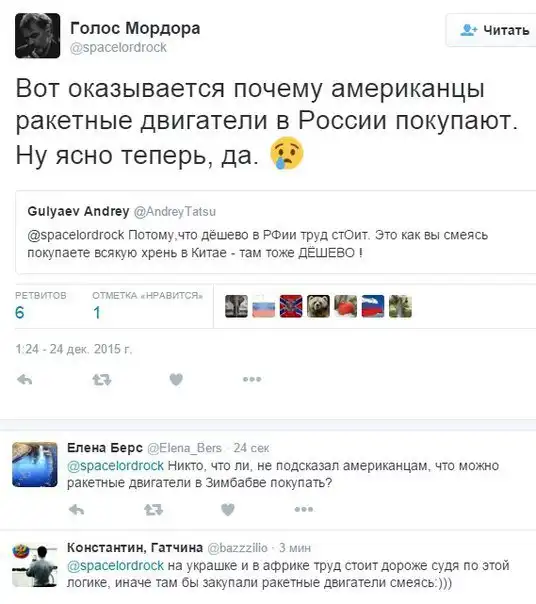The height and width of the screenshot is (604, 536).
Task: Open the bear avatar among retweeters
Action: [x=318, y=306]
